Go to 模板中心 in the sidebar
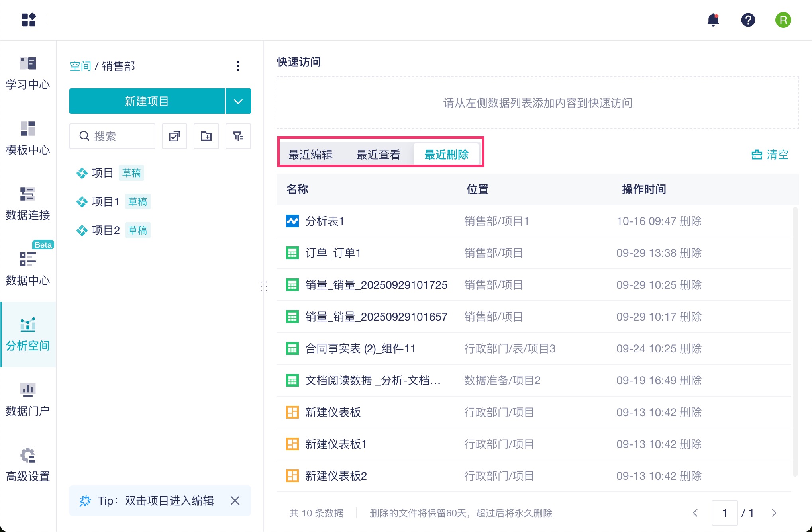This screenshot has width=812, height=532. 28,139
